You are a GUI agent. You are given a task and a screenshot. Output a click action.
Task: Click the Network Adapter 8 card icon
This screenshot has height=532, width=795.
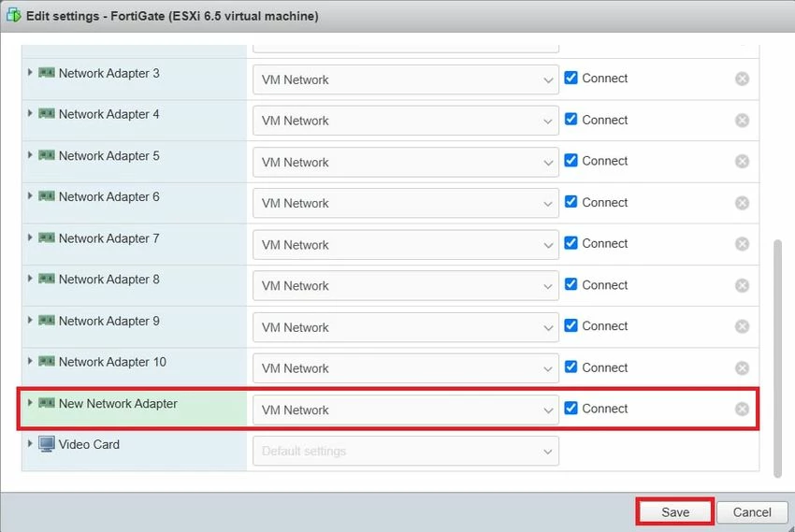click(x=47, y=279)
